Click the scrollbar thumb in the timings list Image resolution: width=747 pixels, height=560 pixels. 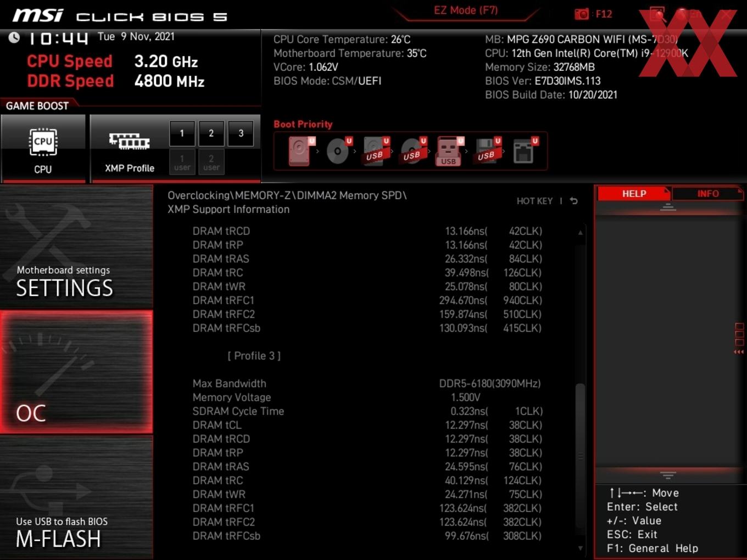point(580,456)
